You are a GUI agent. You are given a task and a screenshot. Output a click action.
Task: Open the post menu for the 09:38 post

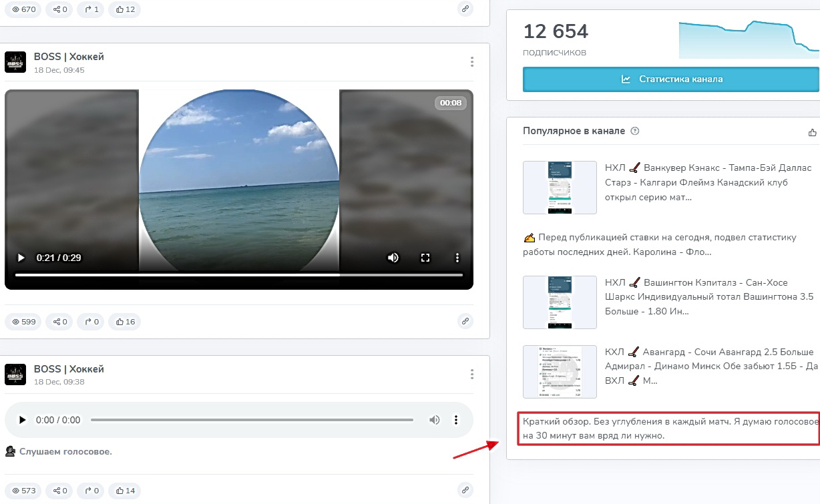[471, 374]
